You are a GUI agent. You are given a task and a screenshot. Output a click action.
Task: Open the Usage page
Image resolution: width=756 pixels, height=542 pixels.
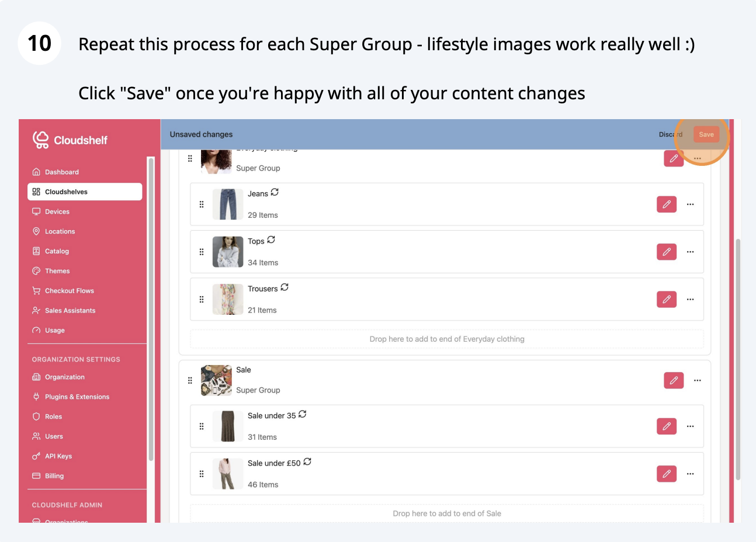pos(85,331)
